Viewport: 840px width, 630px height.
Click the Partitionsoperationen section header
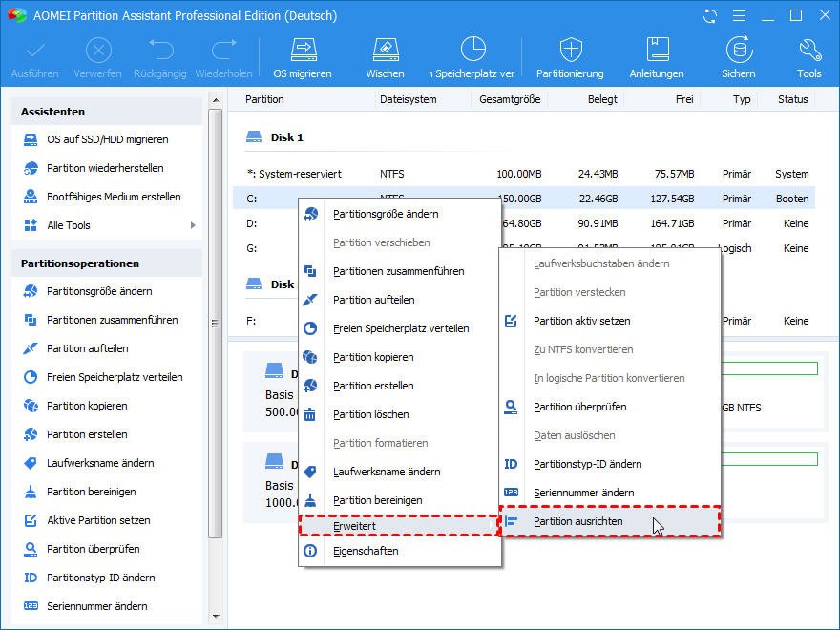pyautogui.click(x=107, y=263)
